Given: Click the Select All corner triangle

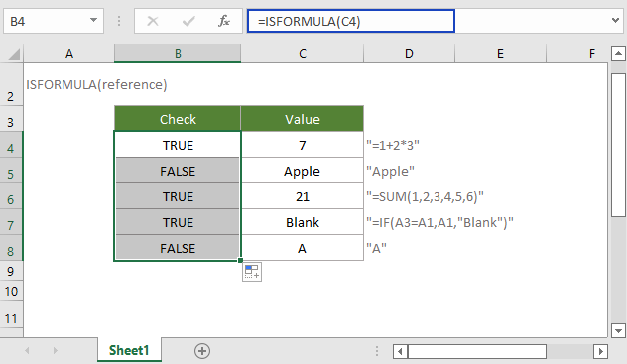Looking at the screenshot, I should click(x=13, y=54).
